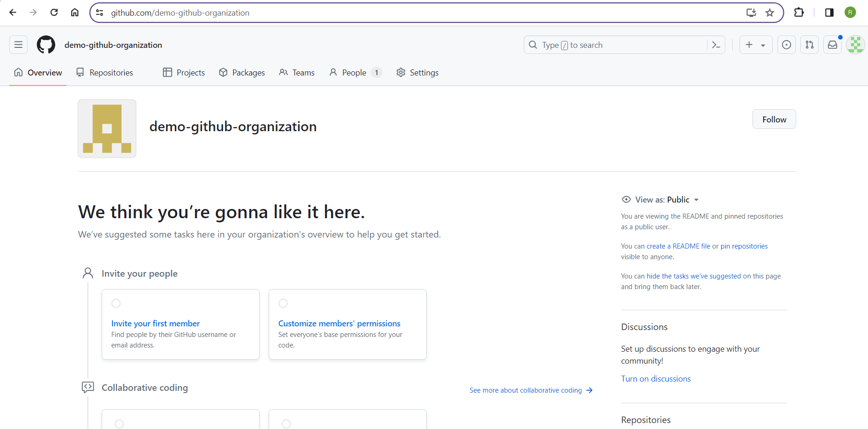Open the GitHub home via the logo icon
Image resolution: width=868 pixels, height=429 pixels.
coord(46,45)
